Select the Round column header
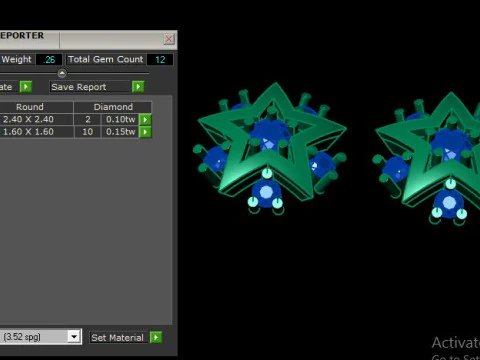Screen dimensions: 480x360 [30, 107]
